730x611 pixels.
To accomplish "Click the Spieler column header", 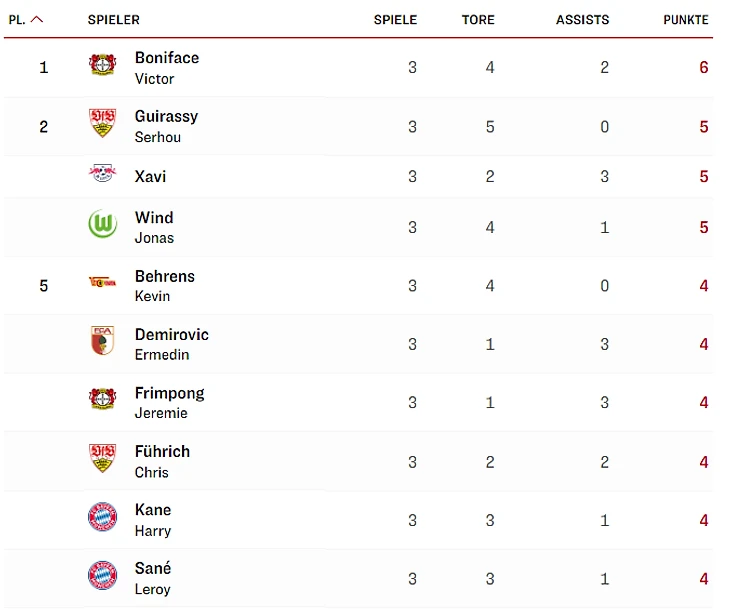I will (x=113, y=20).
